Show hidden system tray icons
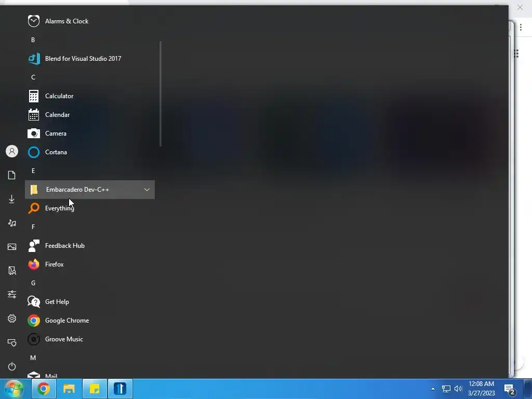 pos(433,389)
